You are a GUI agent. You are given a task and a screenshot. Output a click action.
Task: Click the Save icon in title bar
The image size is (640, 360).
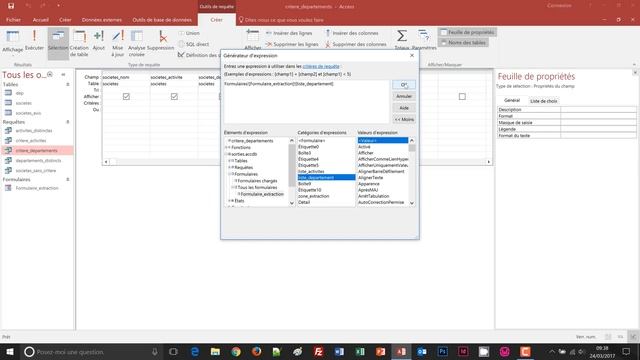[x=11, y=6]
